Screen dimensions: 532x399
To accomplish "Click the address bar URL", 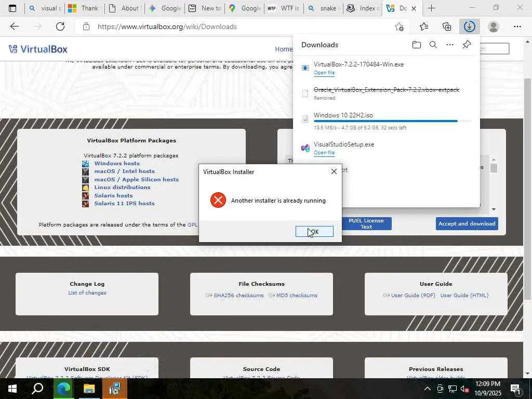I will click(167, 26).
